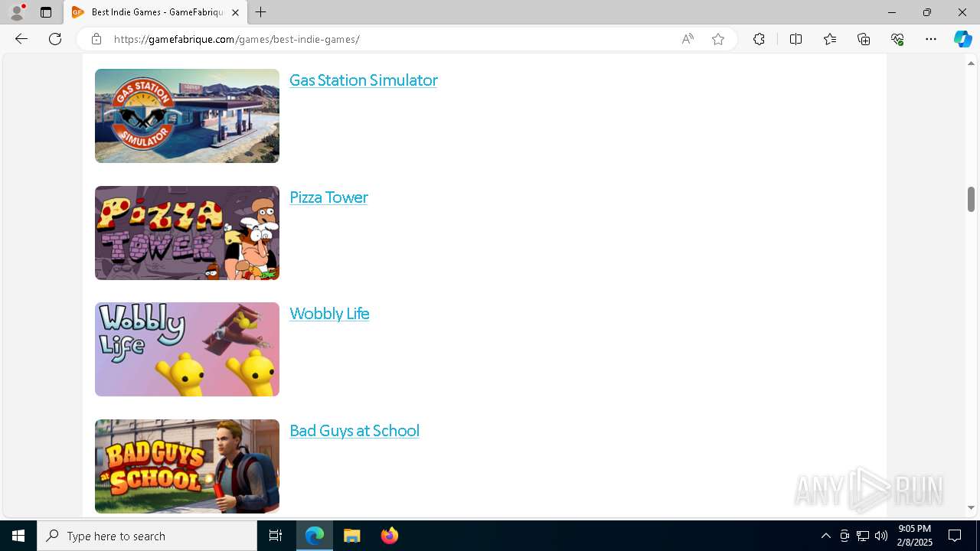
Task: Open the Meet Now tray icon
Action: pyautogui.click(x=844, y=536)
